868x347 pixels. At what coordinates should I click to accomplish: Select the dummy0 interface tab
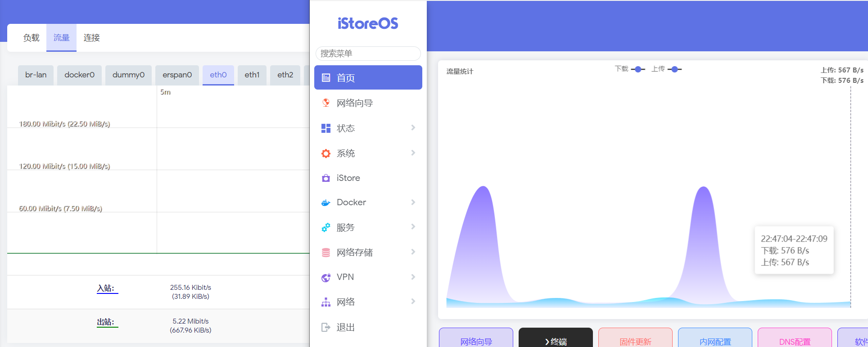128,75
